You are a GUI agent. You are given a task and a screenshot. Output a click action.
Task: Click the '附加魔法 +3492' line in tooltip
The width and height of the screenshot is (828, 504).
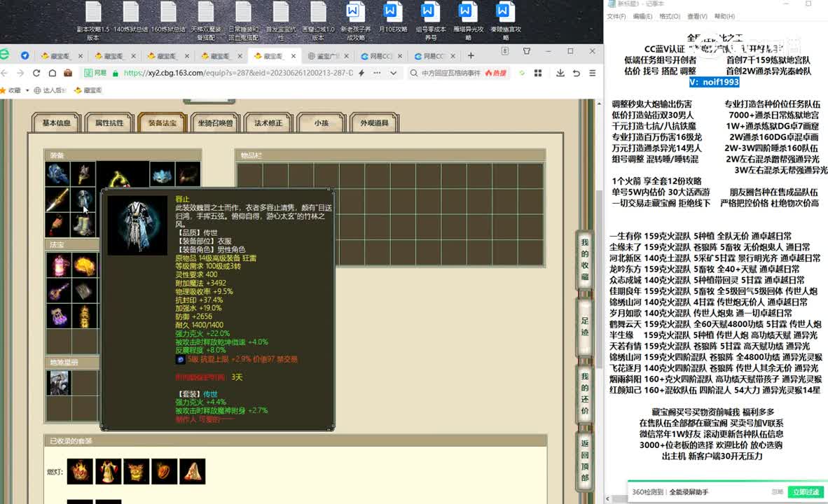click(x=200, y=283)
